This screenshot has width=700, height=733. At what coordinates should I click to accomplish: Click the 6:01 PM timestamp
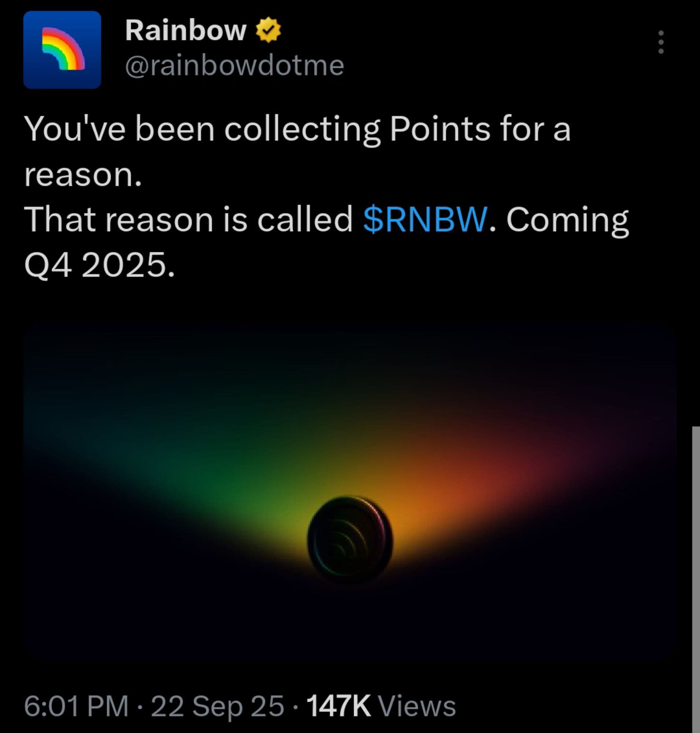tap(77, 706)
